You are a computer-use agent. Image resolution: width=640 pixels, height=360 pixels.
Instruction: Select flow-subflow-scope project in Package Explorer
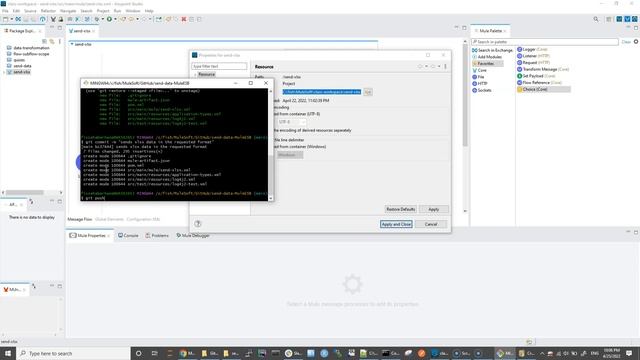click(31, 54)
